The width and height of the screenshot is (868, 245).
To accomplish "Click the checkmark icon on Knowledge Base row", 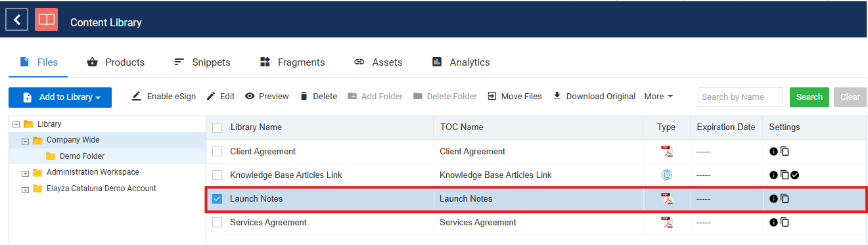I will 795,175.
